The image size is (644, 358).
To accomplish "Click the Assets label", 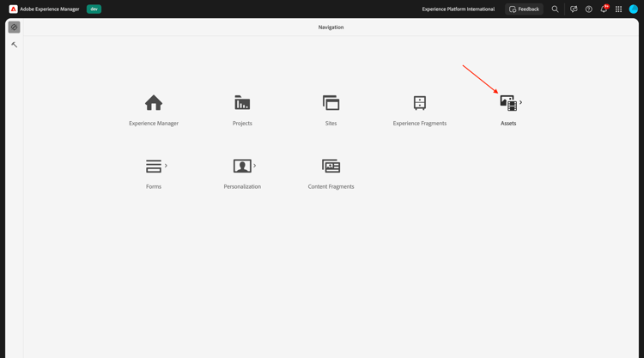I will pyautogui.click(x=508, y=123).
